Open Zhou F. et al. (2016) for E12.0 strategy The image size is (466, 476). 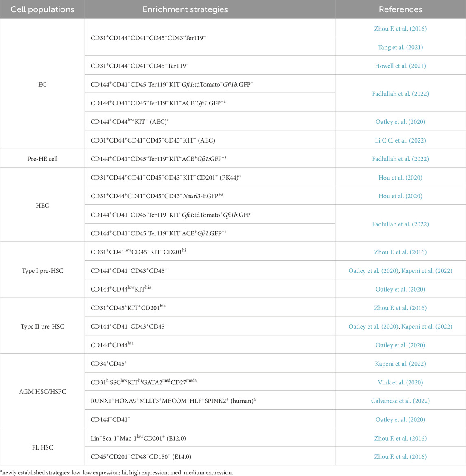point(400,438)
